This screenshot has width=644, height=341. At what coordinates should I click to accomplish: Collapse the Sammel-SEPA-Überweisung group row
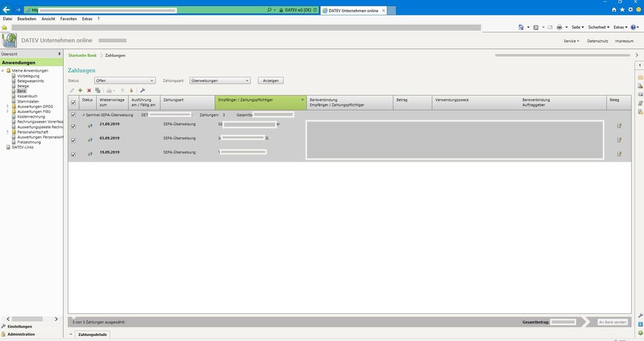pyautogui.click(x=83, y=115)
